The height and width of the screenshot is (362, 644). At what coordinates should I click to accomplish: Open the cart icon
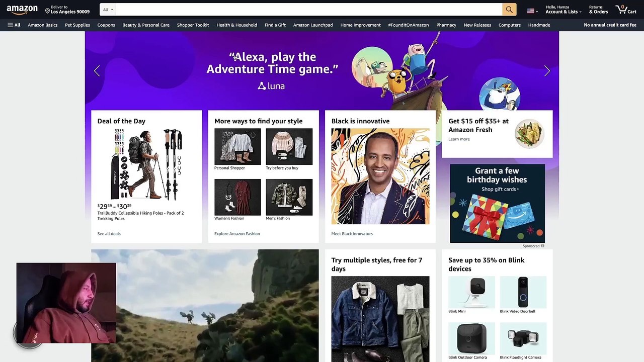[626, 10]
